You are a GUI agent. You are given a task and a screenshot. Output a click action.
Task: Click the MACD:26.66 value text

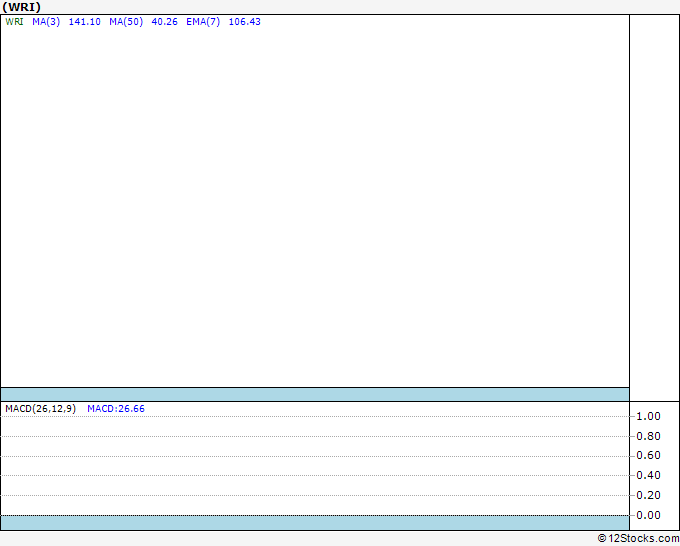pos(116,409)
